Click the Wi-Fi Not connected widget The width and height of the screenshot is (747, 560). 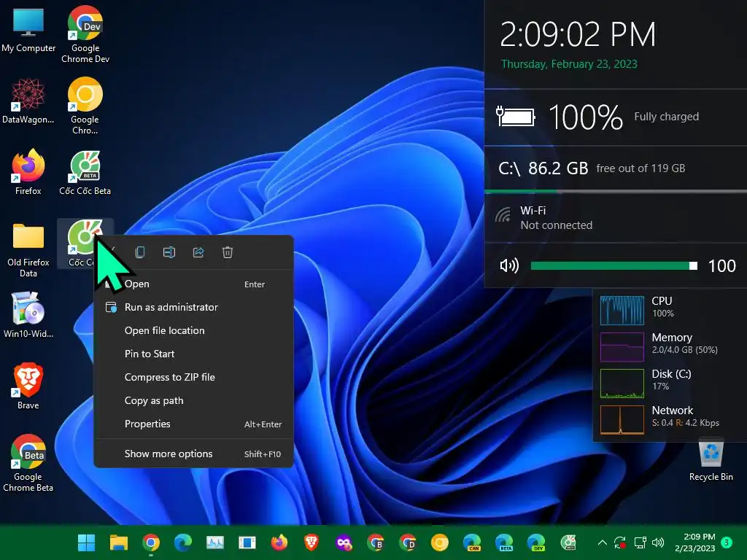(x=616, y=218)
